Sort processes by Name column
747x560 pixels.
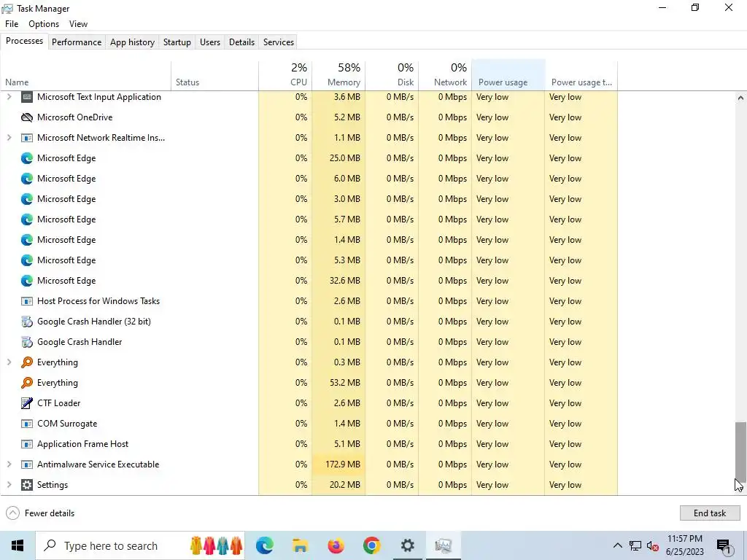tap(86, 75)
